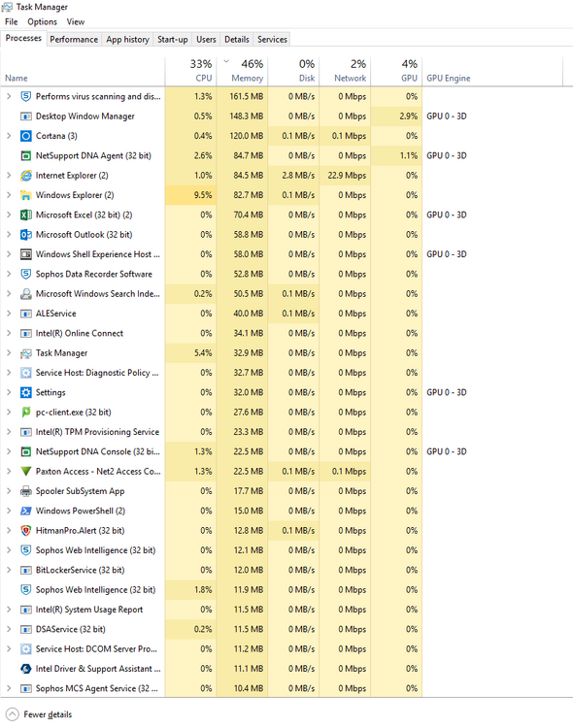Open the Options menu
573x728 pixels.
(x=42, y=21)
